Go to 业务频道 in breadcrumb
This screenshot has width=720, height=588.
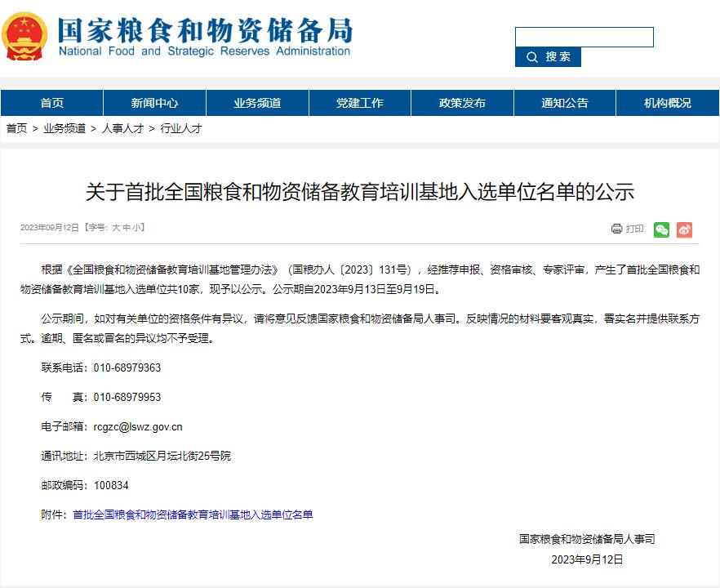(64, 129)
